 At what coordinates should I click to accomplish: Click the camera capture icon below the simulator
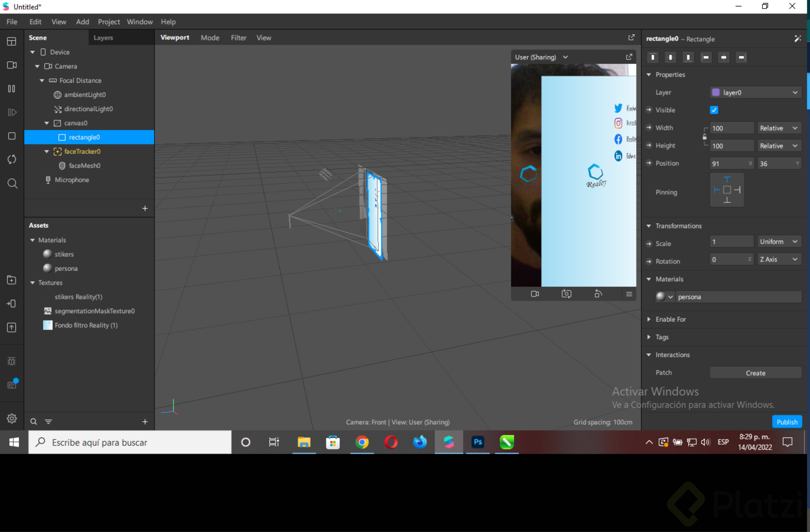(x=566, y=294)
